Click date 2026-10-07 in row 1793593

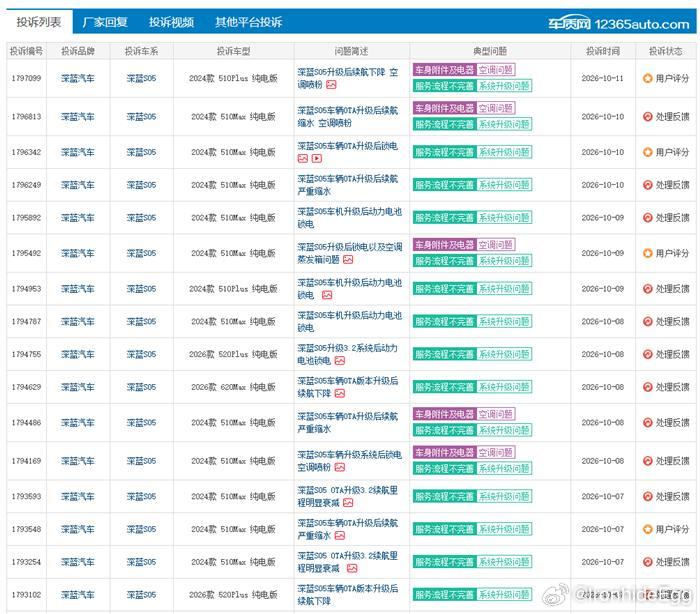[x=603, y=496]
